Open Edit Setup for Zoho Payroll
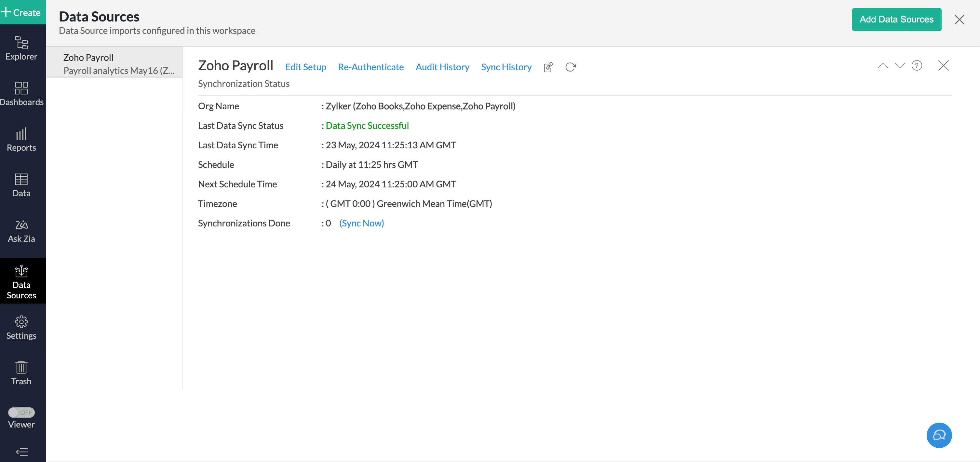Viewport: 980px width, 462px height. pos(305,67)
